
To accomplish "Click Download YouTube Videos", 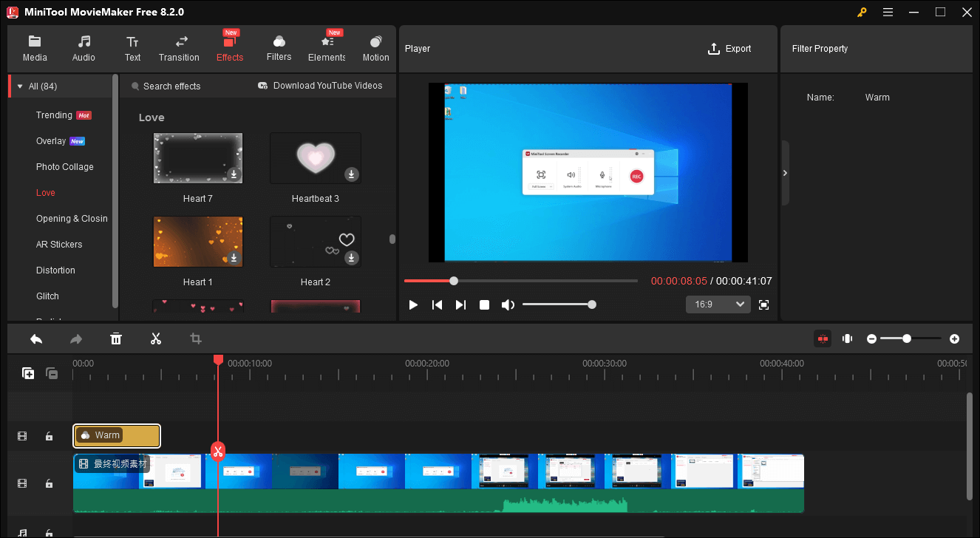I will 320,86.
